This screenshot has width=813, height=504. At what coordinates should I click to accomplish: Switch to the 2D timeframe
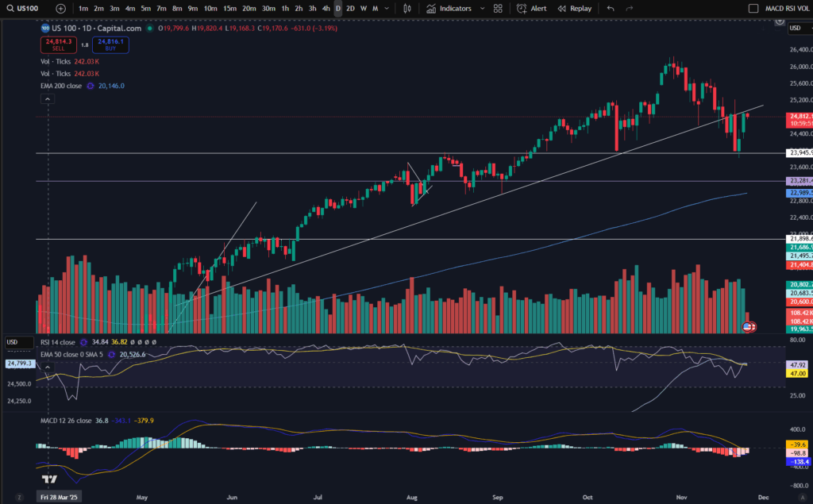pos(350,8)
